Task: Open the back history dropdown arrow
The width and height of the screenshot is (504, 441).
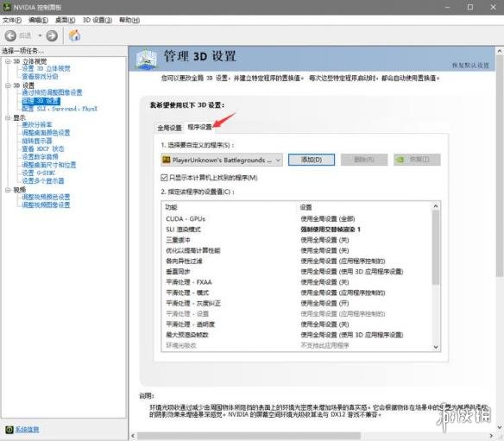Action: pyautogui.click(x=40, y=35)
